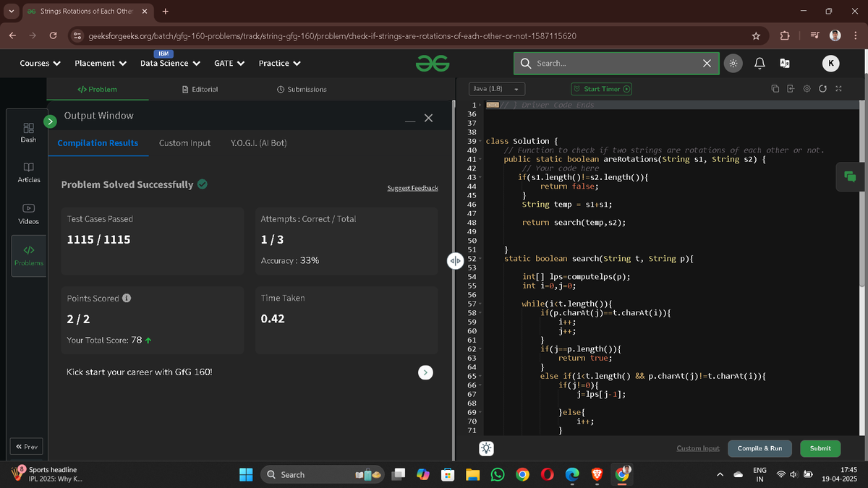Expand the Placement menu

coord(101,64)
